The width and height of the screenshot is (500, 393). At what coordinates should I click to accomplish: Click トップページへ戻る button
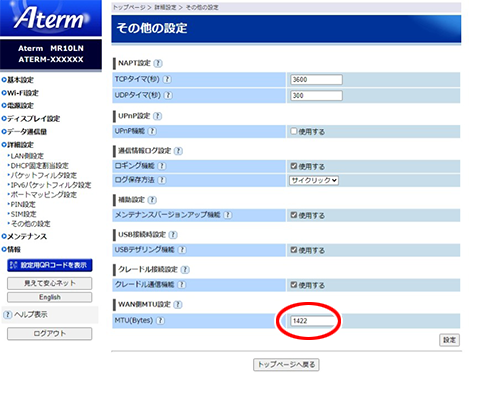click(286, 365)
